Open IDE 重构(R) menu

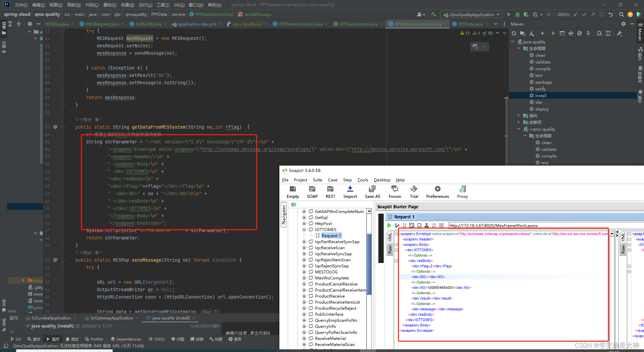110,5
